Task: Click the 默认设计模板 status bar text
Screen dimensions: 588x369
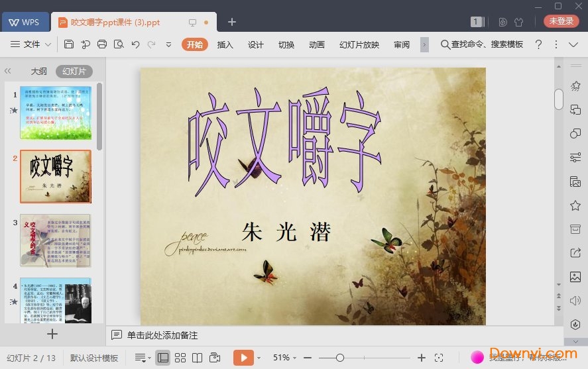Action: click(x=94, y=358)
